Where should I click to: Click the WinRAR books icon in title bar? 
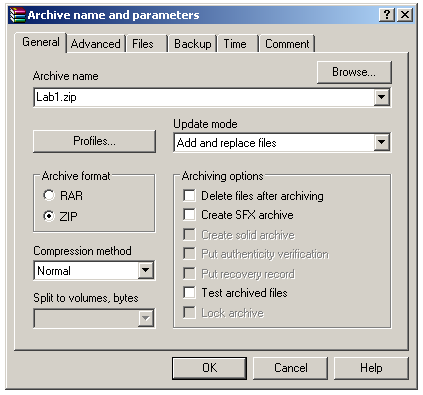[17, 15]
